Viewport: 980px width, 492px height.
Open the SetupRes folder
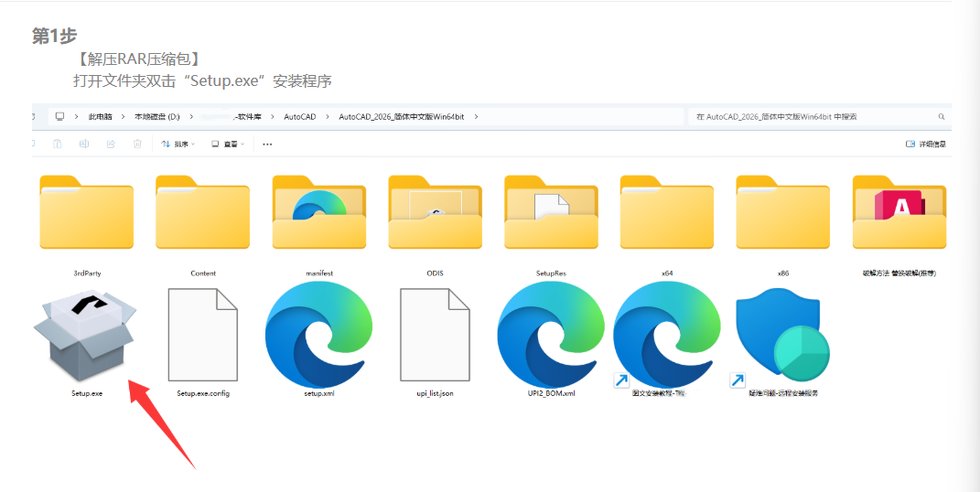[551, 212]
